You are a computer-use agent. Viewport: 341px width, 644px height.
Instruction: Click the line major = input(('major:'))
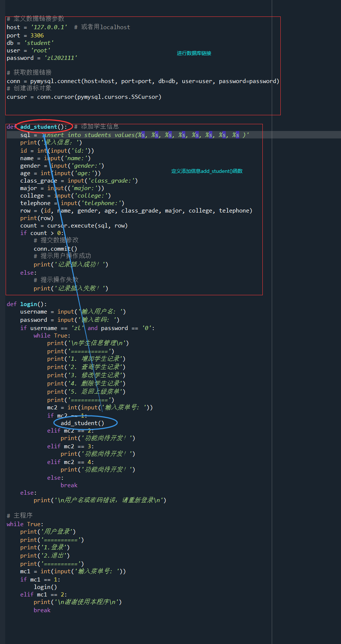[62, 188]
